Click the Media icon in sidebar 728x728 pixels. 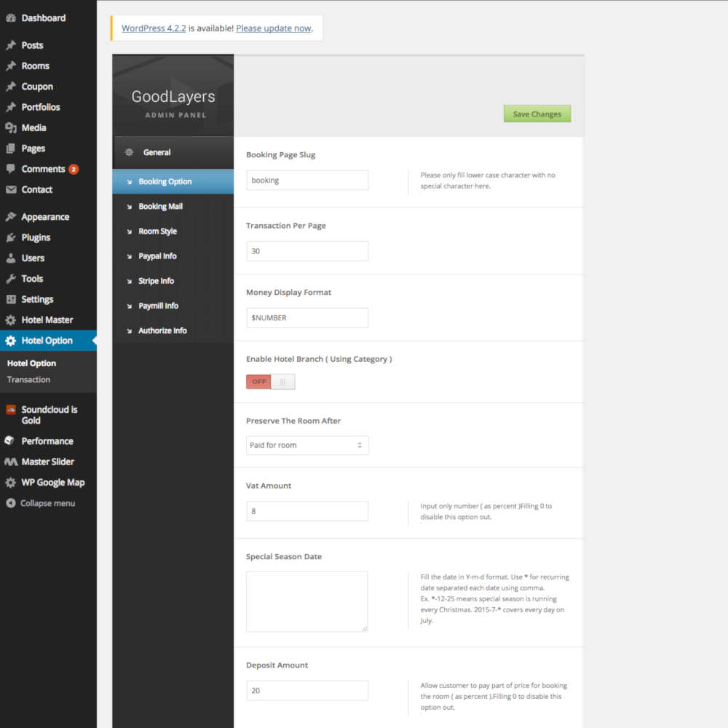[x=11, y=128]
